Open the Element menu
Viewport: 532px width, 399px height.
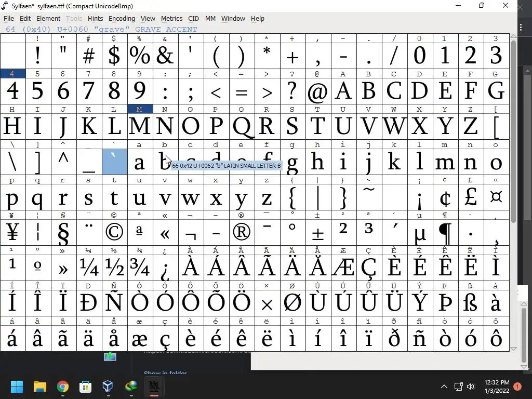48,19
